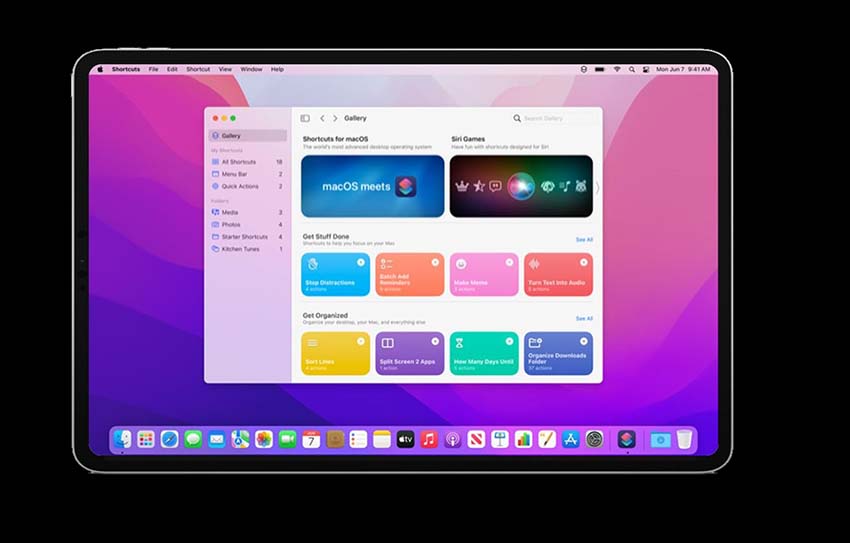Open the Siri Games banner
Screen dimensions: 850x543
point(521,186)
